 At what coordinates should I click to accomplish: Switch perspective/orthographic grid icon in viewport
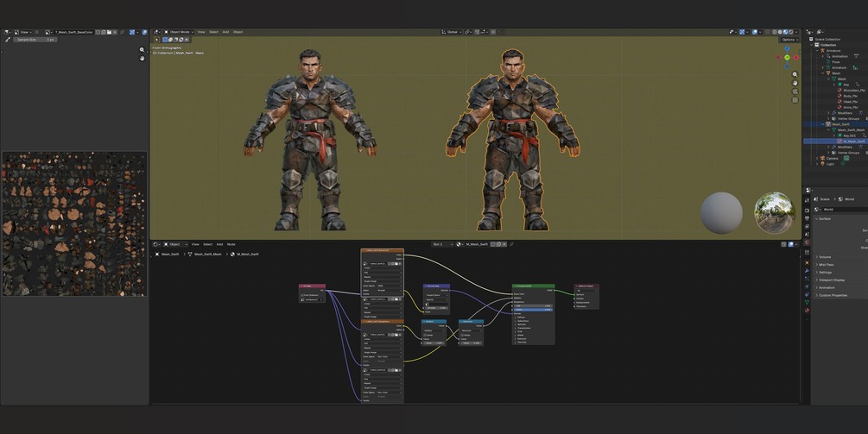click(795, 100)
